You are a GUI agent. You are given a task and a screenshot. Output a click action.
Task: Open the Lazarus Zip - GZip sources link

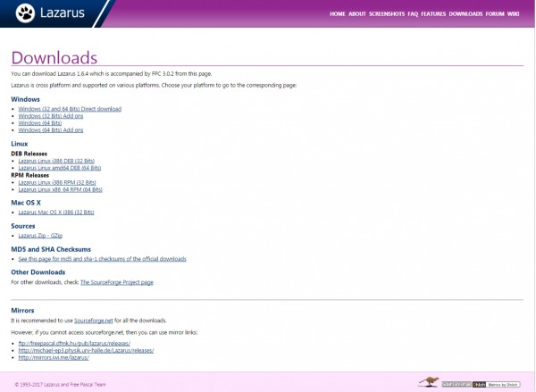[40, 236]
